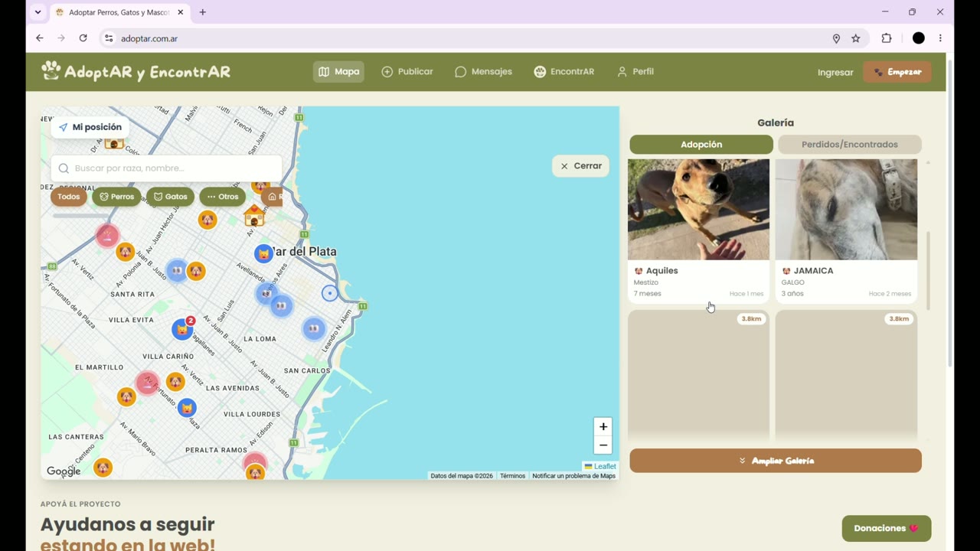View site information icon in address bar
The width and height of the screenshot is (980, 551).
pyautogui.click(x=109, y=38)
